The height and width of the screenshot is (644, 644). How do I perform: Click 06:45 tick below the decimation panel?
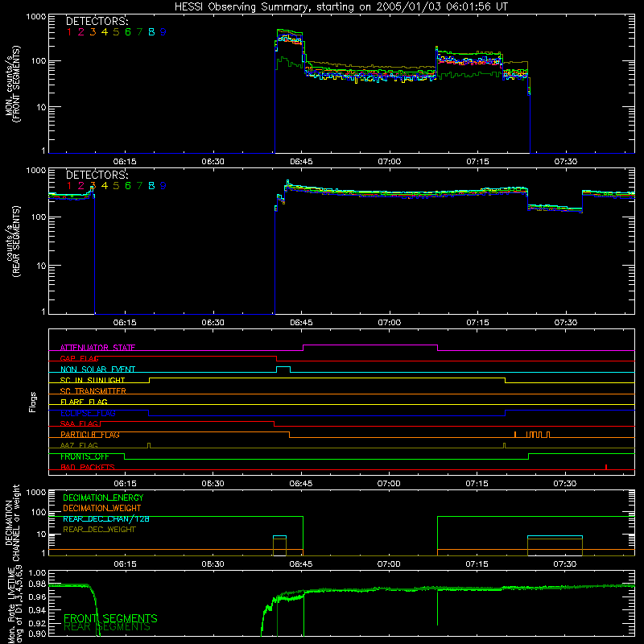pos(301,564)
